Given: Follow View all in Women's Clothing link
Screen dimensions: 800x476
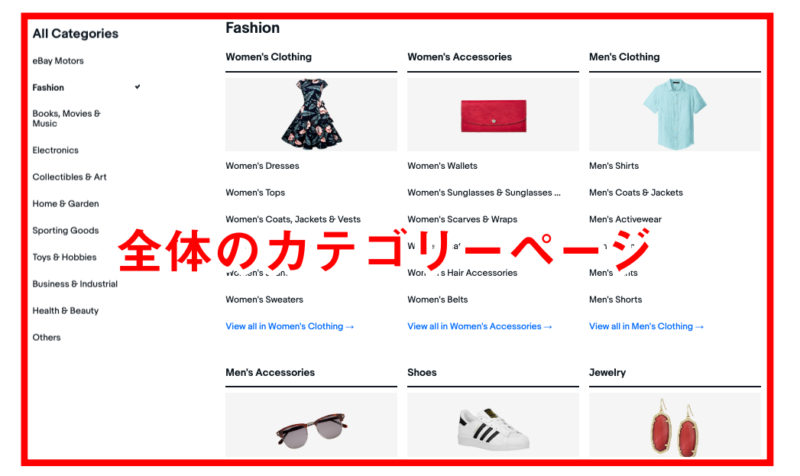Looking at the screenshot, I should click(290, 327).
